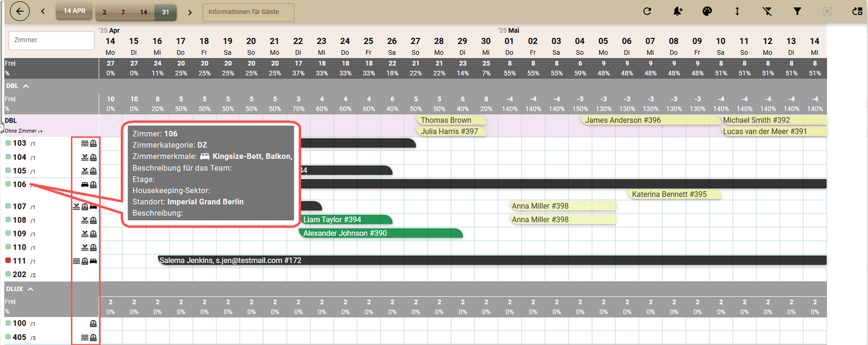
Task: Open the filter funnel icon
Action: (797, 11)
